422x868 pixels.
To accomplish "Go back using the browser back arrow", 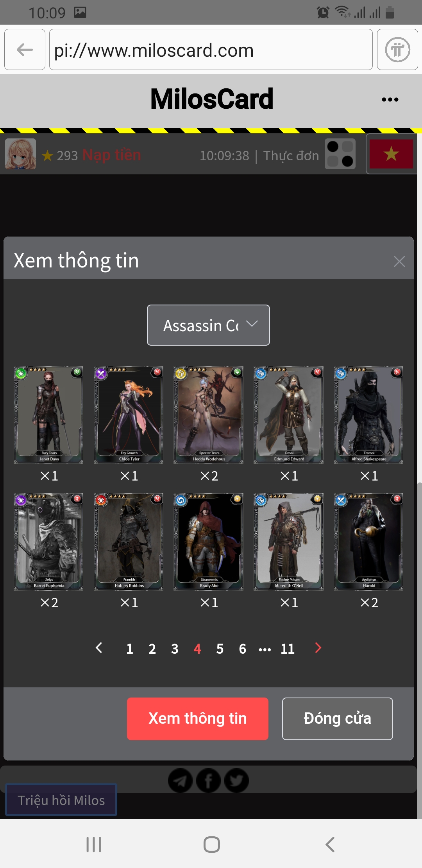I will click(25, 50).
